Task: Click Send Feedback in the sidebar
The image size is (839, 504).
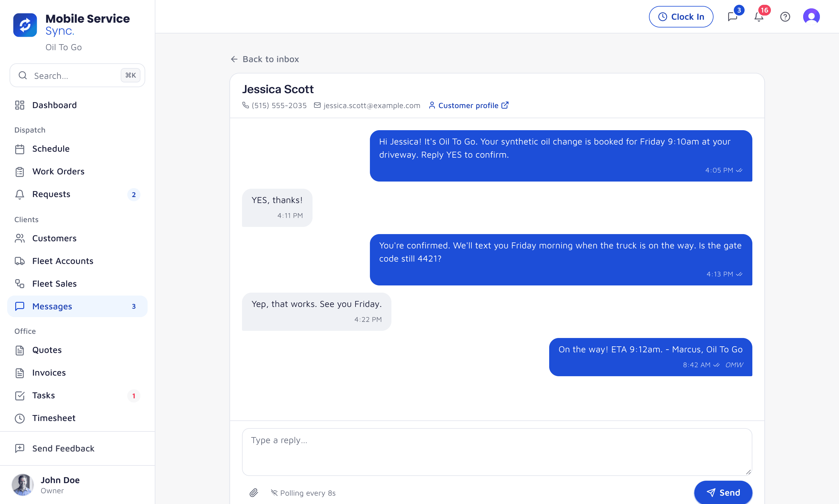Action: tap(77, 449)
